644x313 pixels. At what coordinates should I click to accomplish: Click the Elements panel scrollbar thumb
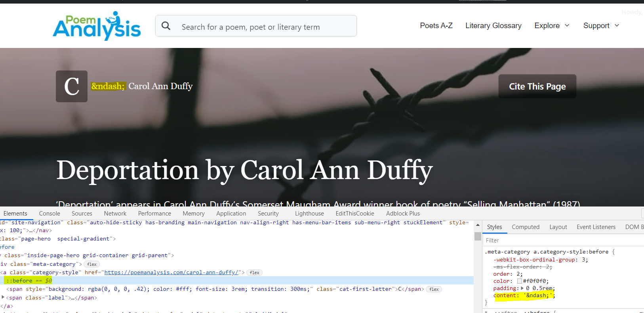click(x=478, y=237)
